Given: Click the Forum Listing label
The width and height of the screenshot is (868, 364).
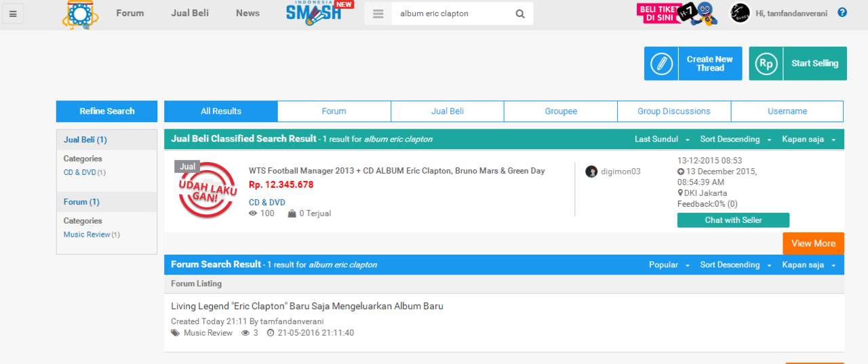Looking at the screenshot, I should [196, 284].
